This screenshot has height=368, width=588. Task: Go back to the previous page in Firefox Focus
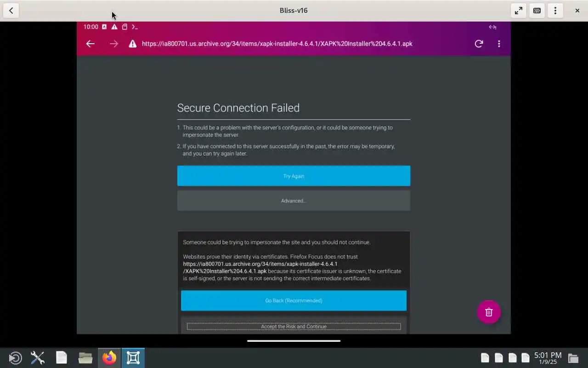click(90, 44)
